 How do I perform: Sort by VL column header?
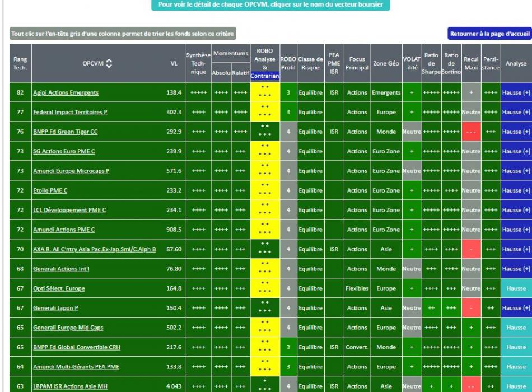[x=174, y=63]
